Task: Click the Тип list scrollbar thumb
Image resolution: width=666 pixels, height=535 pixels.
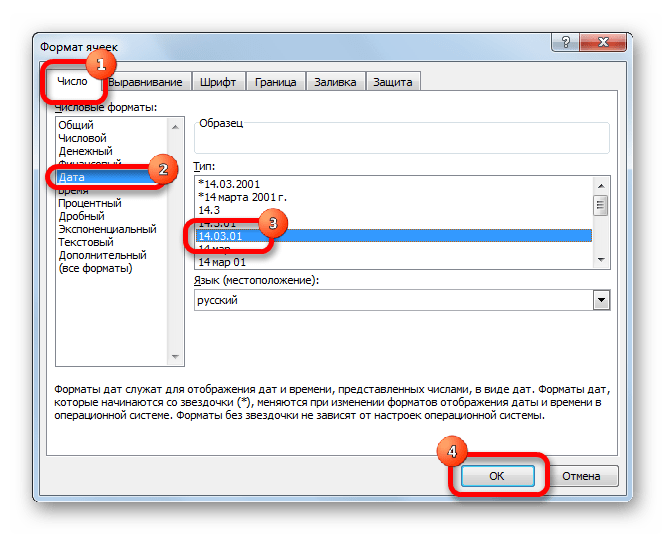Action: (600, 206)
